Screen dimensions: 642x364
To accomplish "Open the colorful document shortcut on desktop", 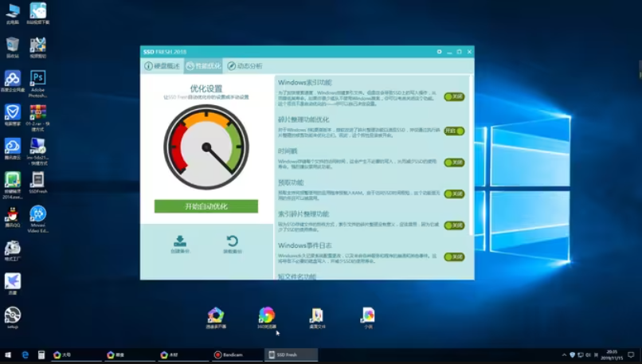I will coord(368,318).
